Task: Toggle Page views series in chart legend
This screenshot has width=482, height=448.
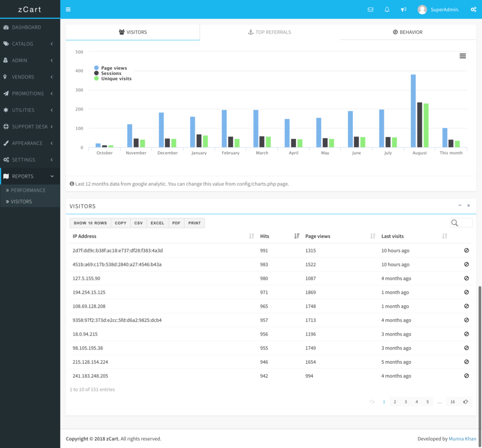Action: [113, 68]
